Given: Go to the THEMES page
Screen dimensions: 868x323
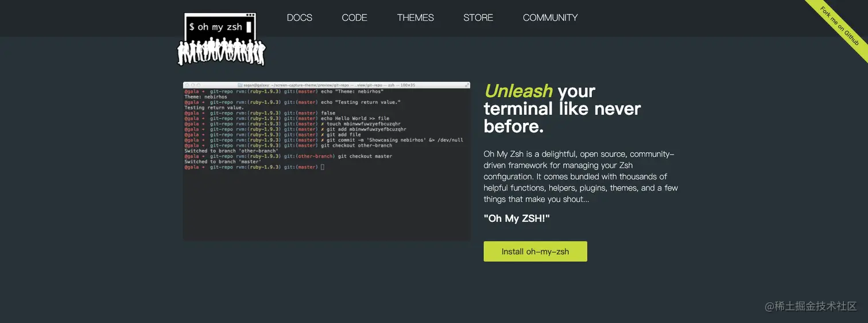Looking at the screenshot, I should point(416,18).
